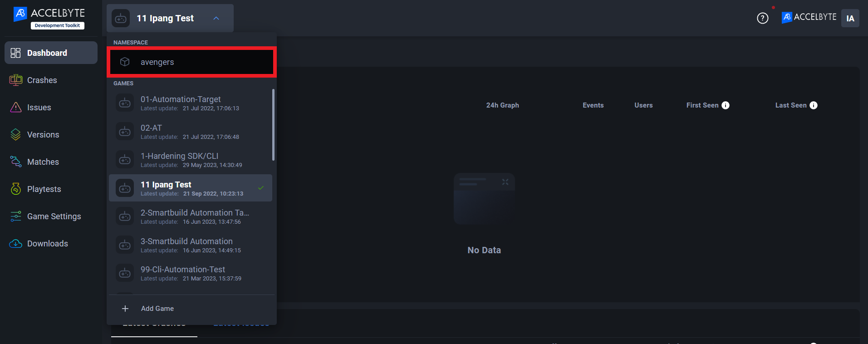Click the Issues warning triangle icon
Image resolution: width=868 pixels, height=344 pixels.
point(15,107)
